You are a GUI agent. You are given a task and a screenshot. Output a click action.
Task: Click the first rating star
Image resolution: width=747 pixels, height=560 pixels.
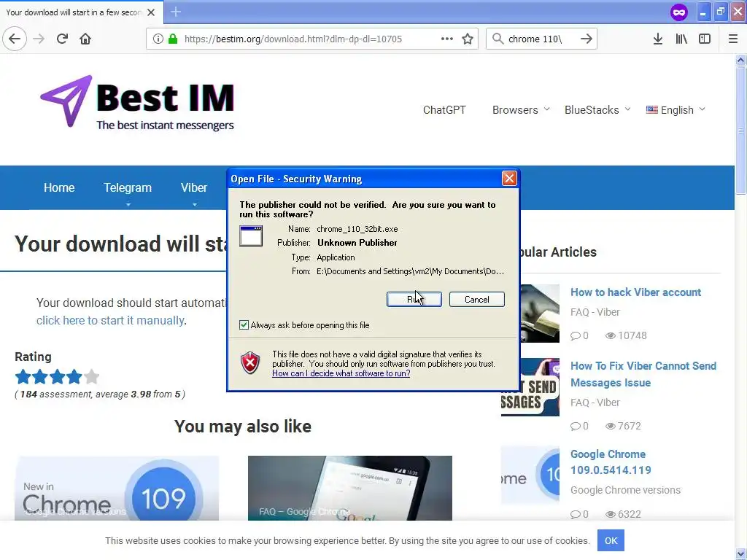click(23, 377)
